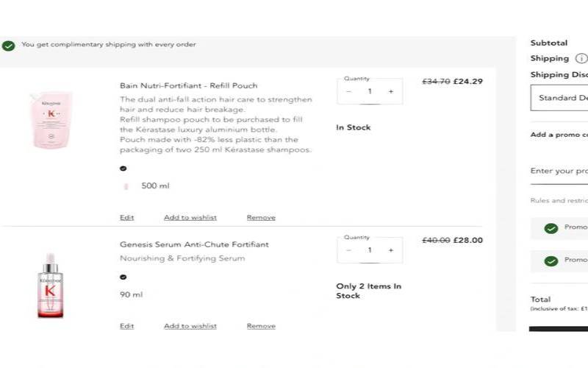The width and height of the screenshot is (588, 368).
Task: Focus the promo code input field
Action: [x=560, y=171]
